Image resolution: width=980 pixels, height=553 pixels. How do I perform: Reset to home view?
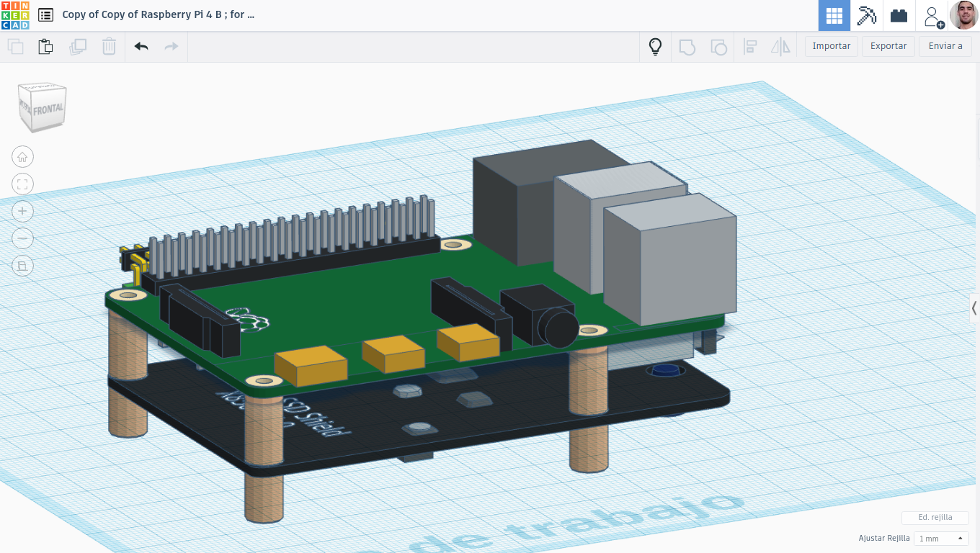pos(22,157)
